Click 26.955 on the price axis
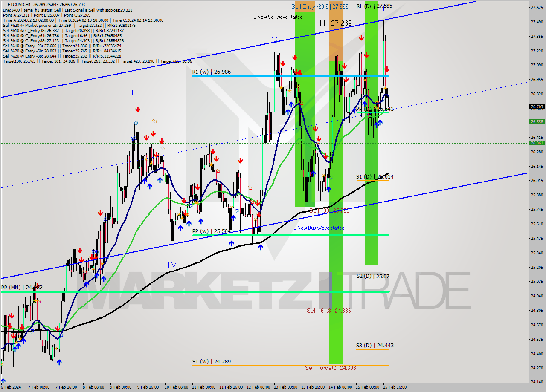Viewport: 546px width, 392px height. (537, 79)
